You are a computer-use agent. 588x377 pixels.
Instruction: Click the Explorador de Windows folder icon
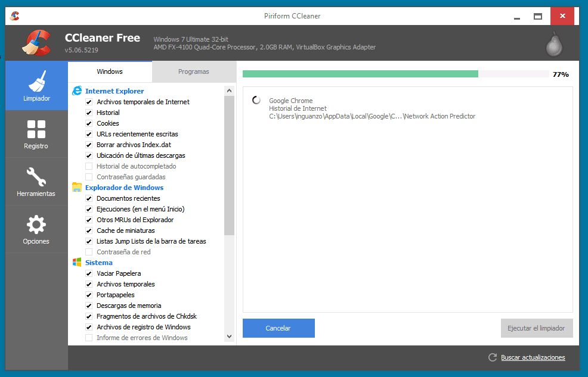(77, 187)
